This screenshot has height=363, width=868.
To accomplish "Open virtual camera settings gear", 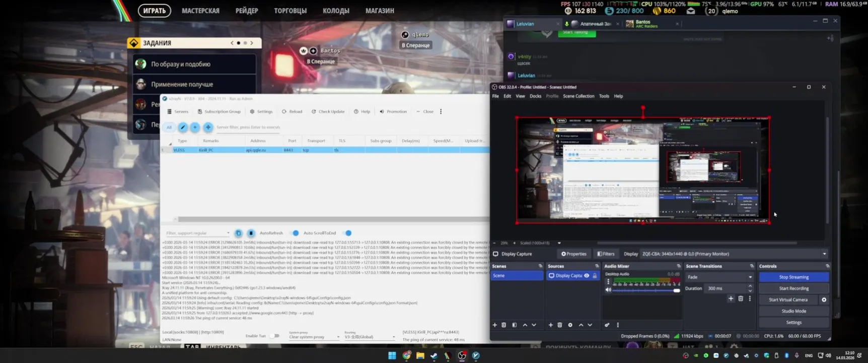I will 824,299.
